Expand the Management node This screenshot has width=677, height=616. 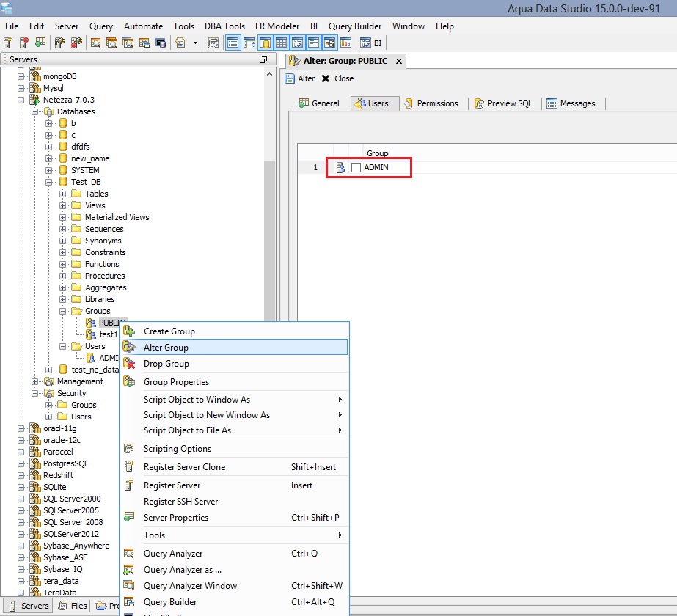click(35, 381)
